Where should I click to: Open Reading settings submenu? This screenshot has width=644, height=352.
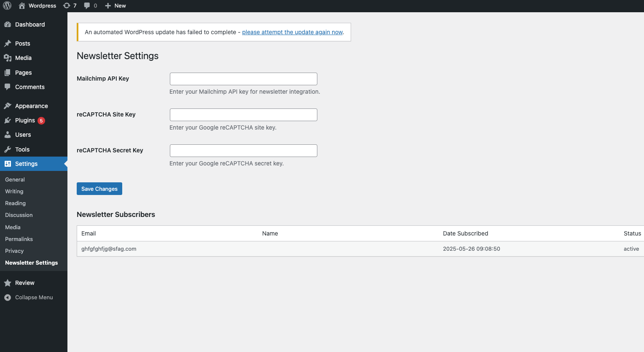[16, 203]
